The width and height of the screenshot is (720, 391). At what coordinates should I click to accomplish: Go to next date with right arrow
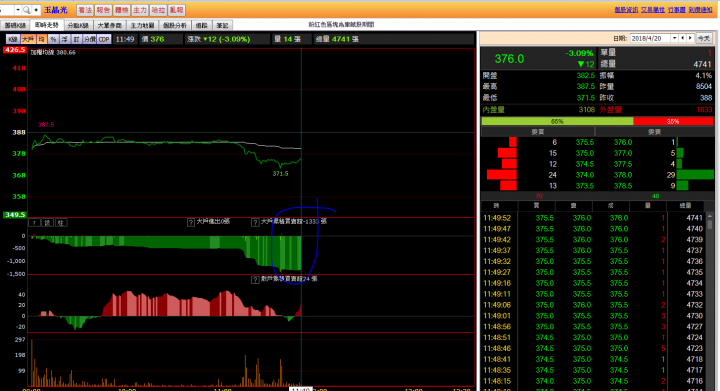pos(690,38)
